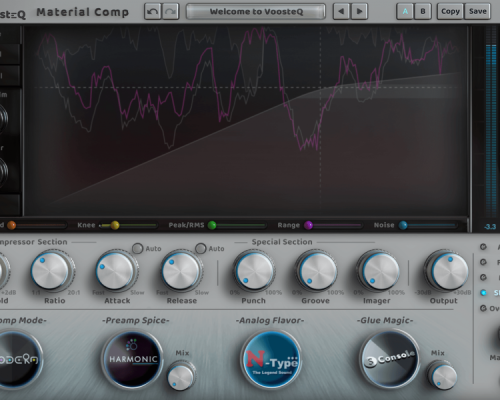Toggle the 'Ov' option circle on right panel
Viewport: 500px width, 400px height.
pyautogui.click(x=483, y=308)
